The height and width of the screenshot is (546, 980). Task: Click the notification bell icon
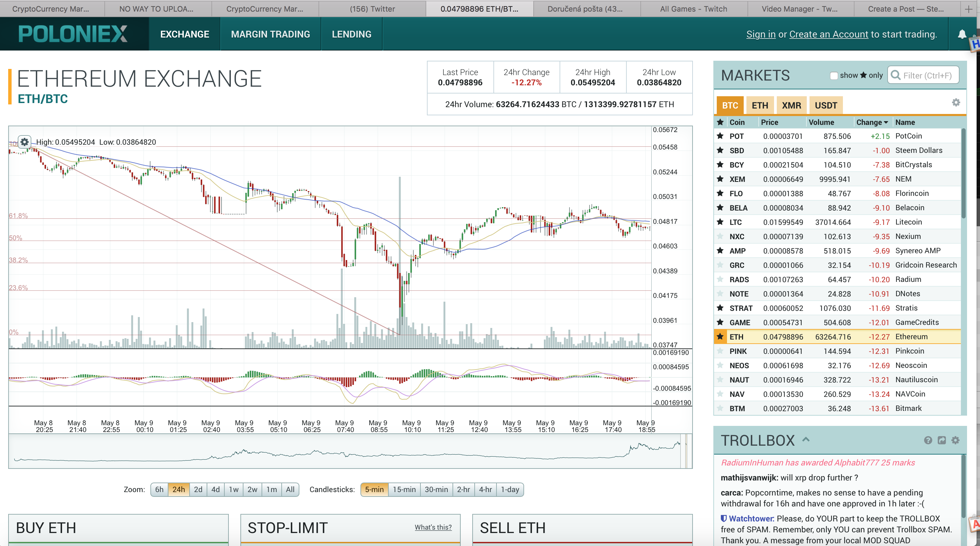point(962,34)
